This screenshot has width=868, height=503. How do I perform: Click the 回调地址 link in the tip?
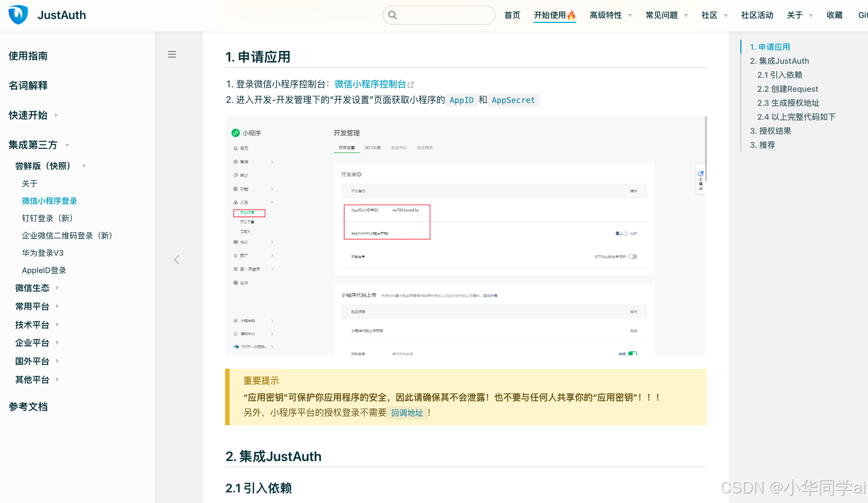point(407,413)
